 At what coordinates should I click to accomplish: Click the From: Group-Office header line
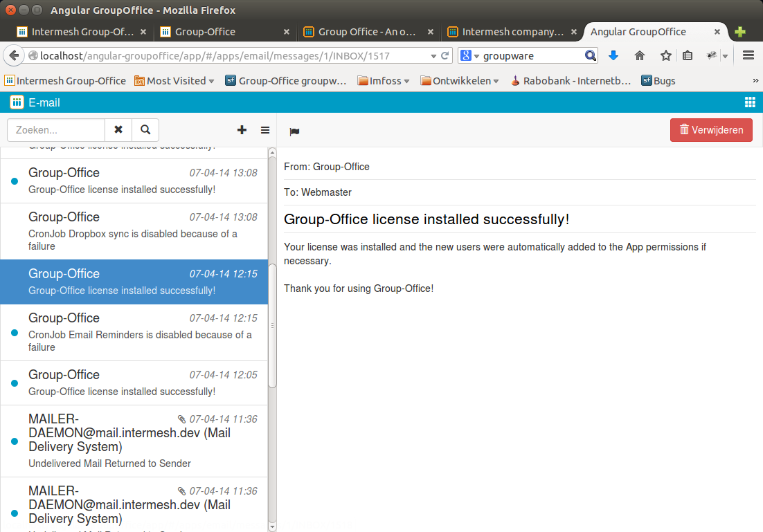coord(327,167)
